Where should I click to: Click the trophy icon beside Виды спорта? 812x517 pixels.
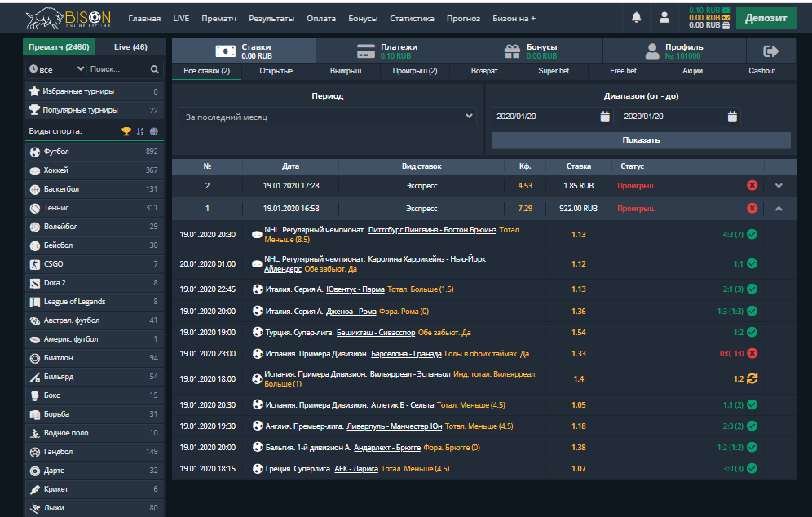coord(126,131)
